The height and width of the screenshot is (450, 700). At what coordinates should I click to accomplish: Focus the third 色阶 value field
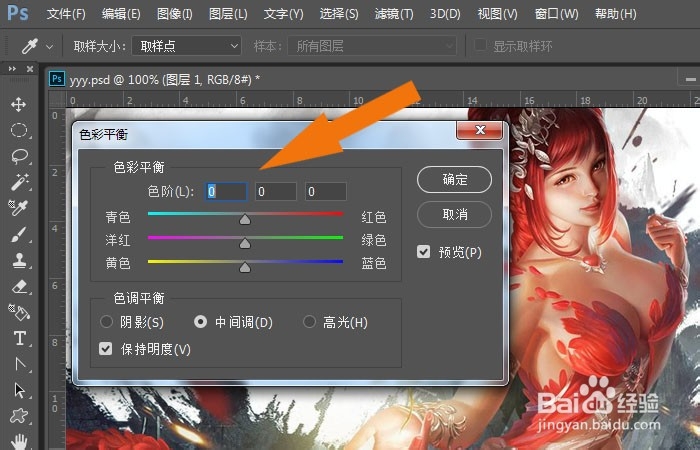(325, 192)
